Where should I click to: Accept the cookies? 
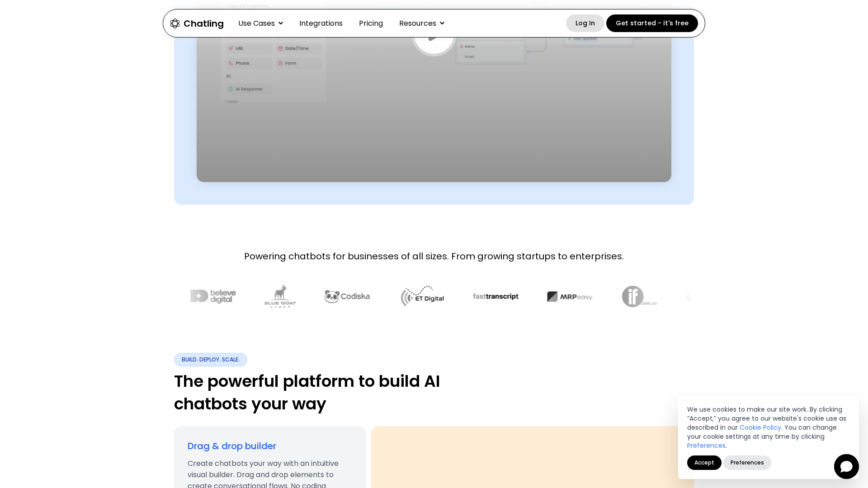click(704, 463)
